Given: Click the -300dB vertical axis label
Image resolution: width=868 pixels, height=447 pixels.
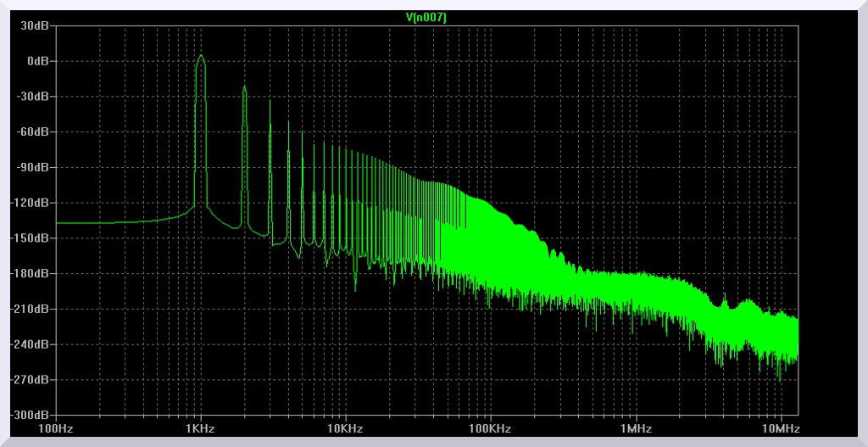Looking at the screenshot, I should click(30, 416).
